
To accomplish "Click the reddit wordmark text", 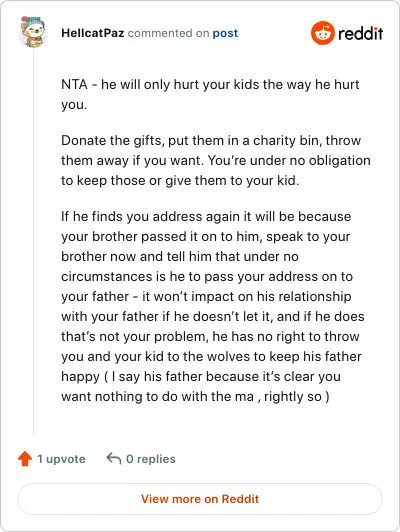I will [361, 33].
